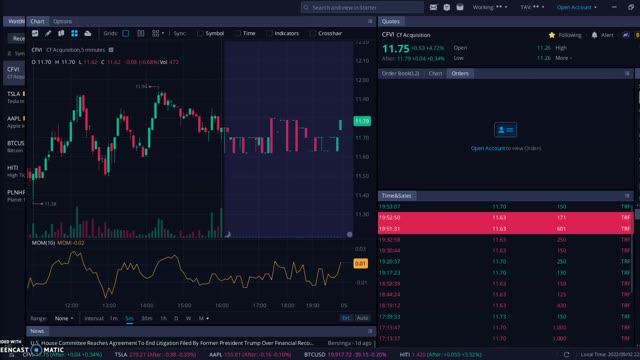Open the Order Book(L2) tab

(400, 73)
